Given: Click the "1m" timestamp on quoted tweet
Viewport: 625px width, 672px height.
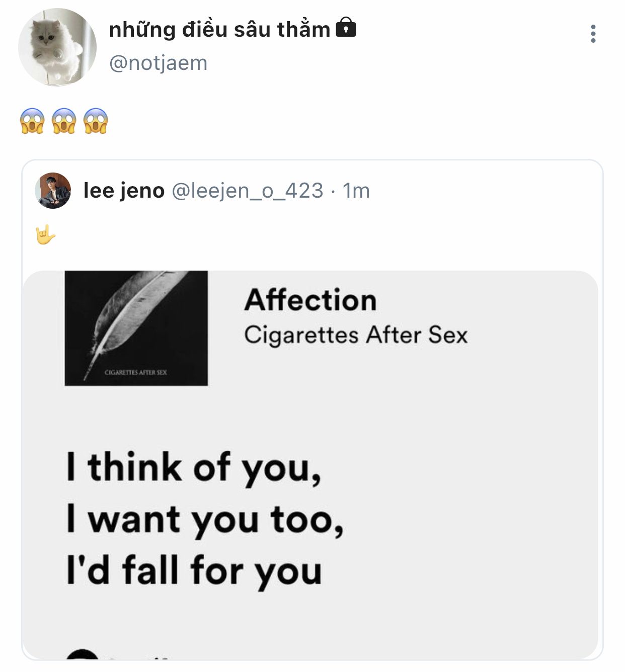Looking at the screenshot, I should (x=356, y=191).
